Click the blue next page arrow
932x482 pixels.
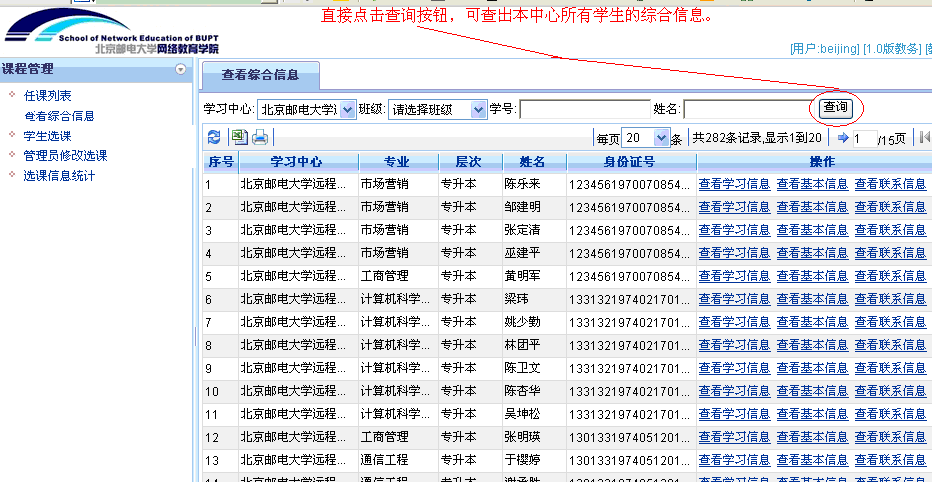click(x=843, y=138)
